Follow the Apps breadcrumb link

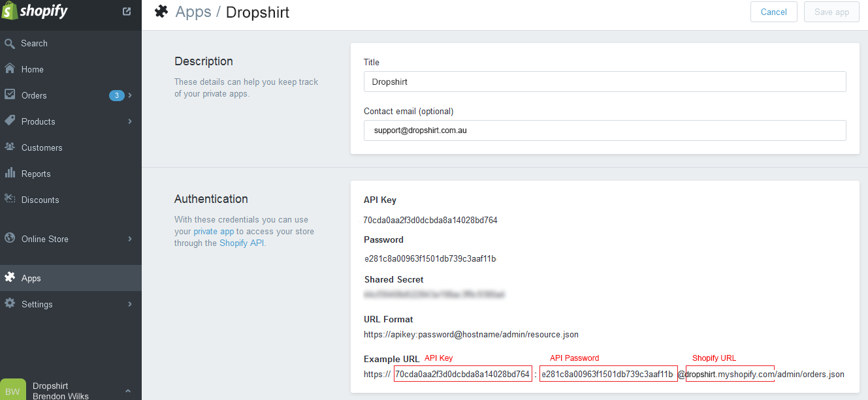(x=193, y=12)
